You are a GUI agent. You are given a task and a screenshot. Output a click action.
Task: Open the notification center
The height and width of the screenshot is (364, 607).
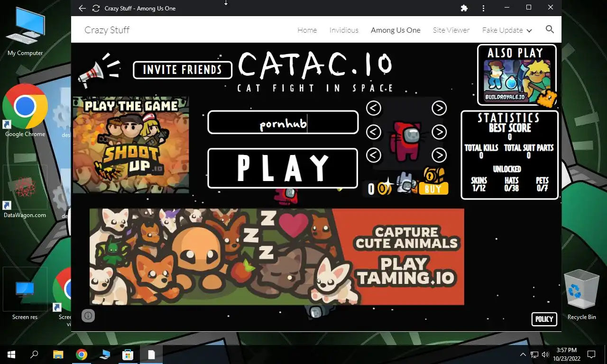pos(591,354)
